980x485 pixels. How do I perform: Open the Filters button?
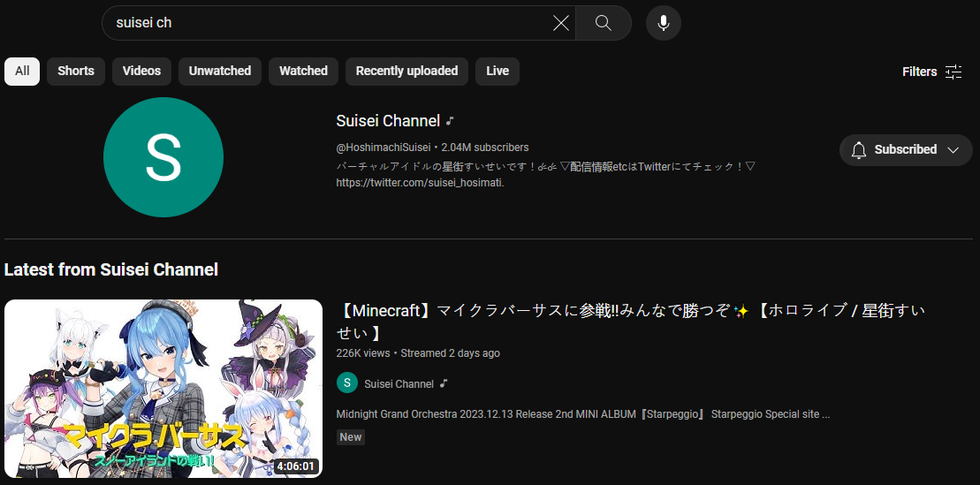(x=932, y=72)
